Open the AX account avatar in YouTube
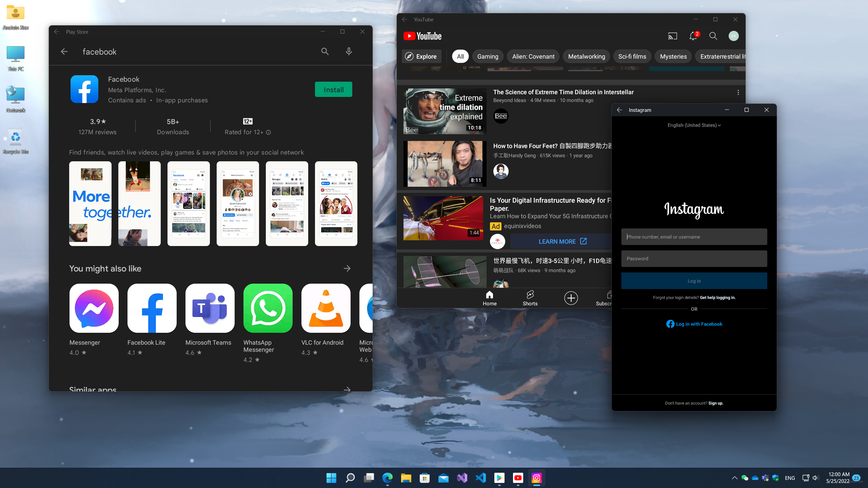Screen dimensions: 868x488 pyautogui.click(x=733, y=36)
